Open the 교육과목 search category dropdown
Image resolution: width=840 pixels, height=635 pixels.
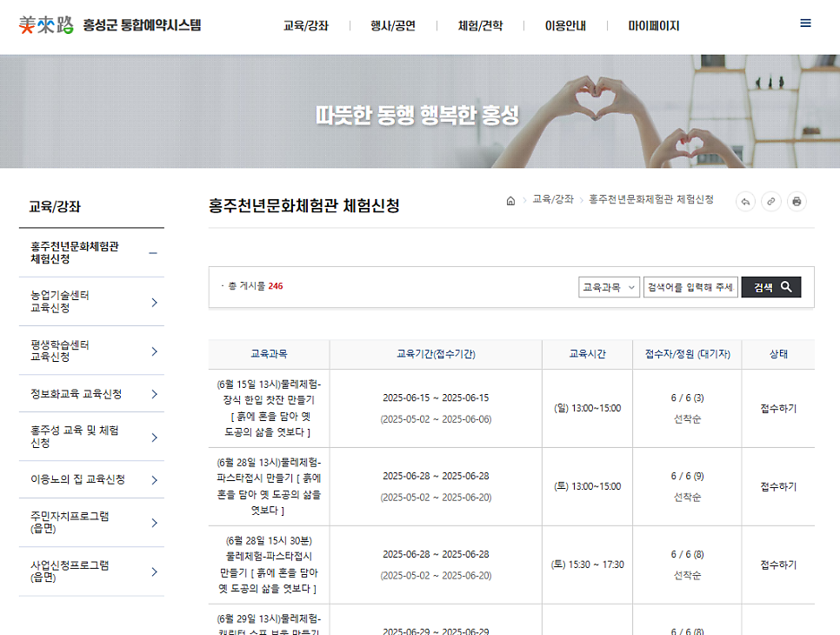(x=609, y=287)
